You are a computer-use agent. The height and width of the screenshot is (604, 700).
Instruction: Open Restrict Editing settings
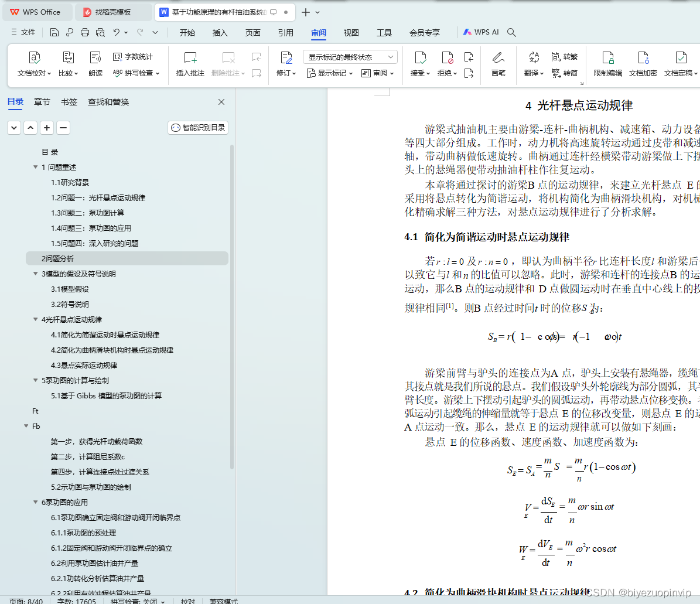tap(607, 64)
